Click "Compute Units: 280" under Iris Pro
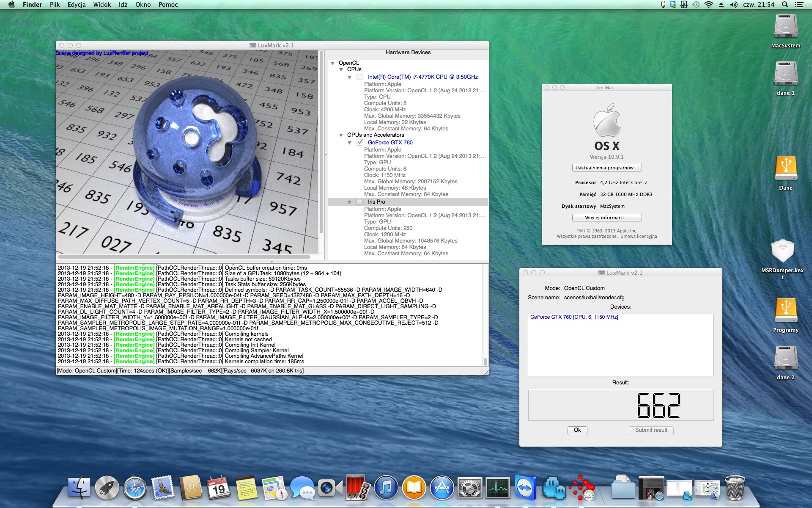 388,228
